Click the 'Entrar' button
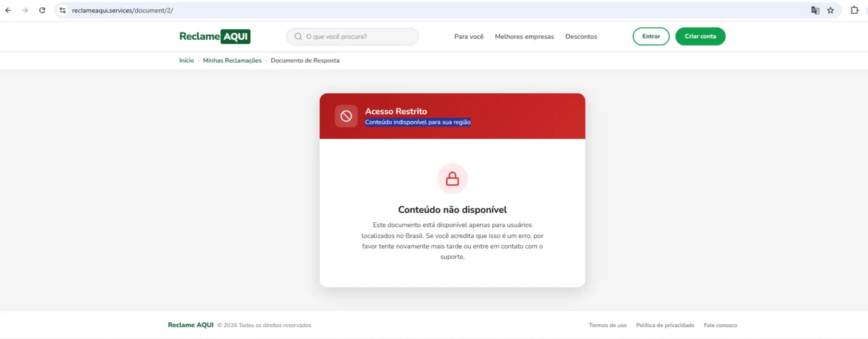 click(x=651, y=36)
